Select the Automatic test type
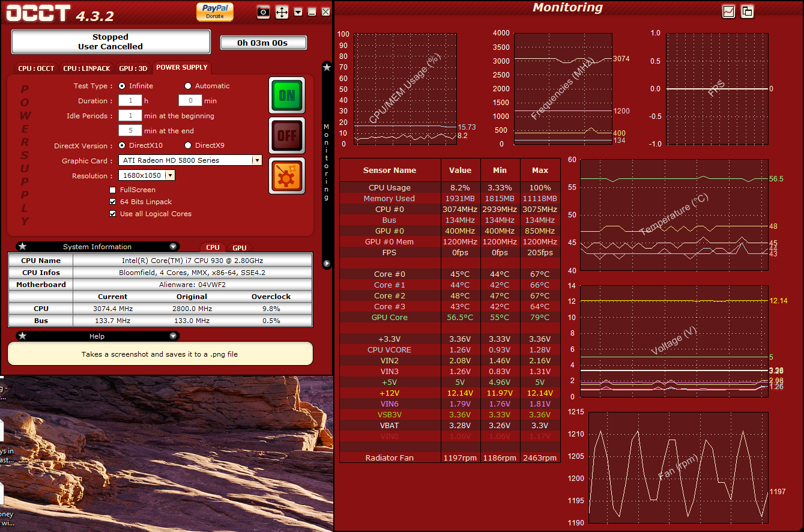The image size is (804, 532). click(x=188, y=86)
